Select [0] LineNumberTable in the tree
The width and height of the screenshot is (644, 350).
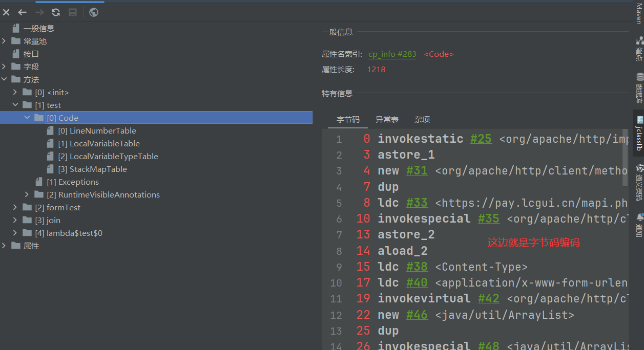pos(97,130)
